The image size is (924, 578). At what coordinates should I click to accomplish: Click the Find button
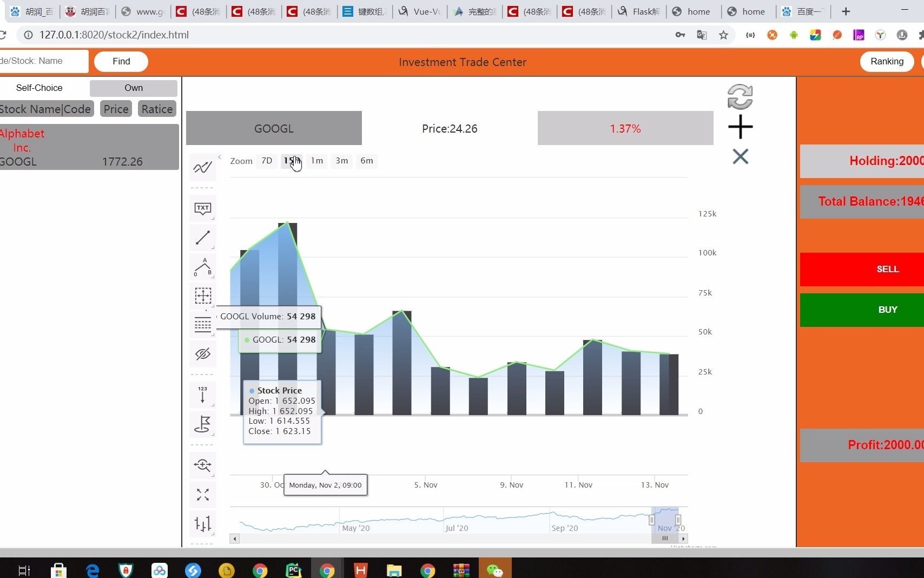tap(121, 61)
